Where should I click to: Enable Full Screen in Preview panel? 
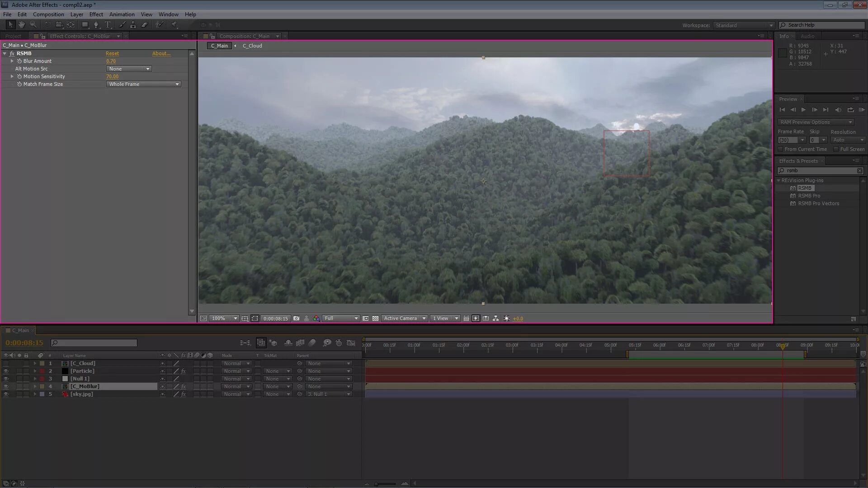836,149
